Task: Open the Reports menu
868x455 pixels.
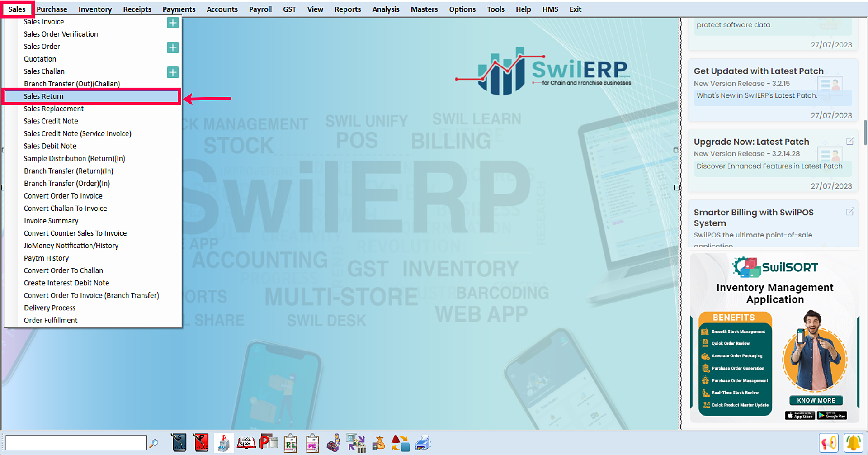Action: coord(348,9)
